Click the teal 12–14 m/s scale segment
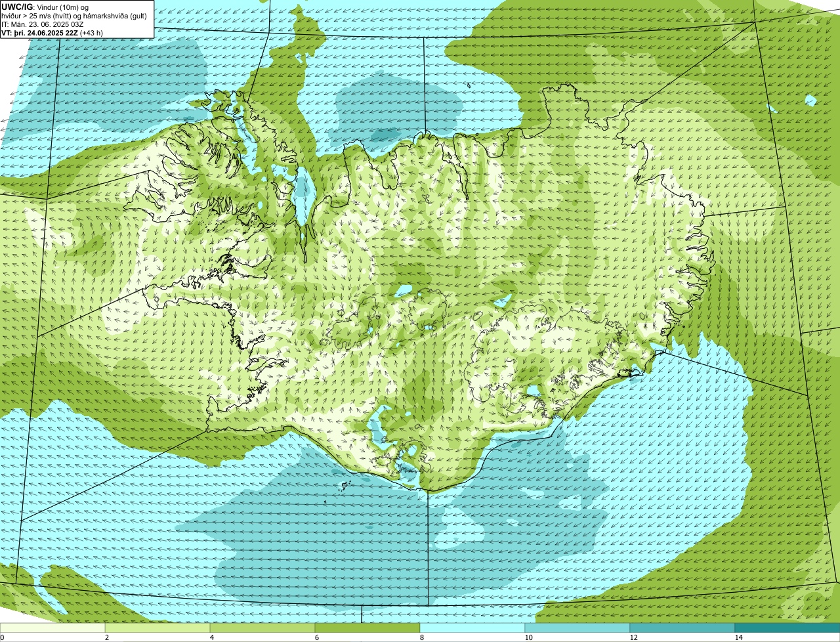This screenshot has height=642, width=840. click(682, 628)
